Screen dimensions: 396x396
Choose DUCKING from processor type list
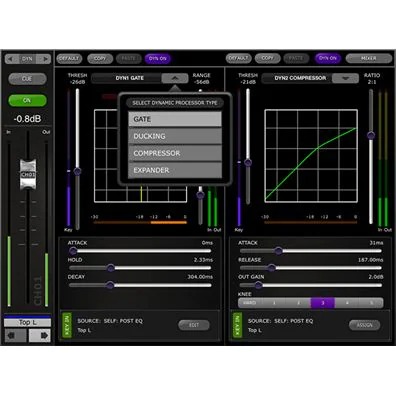tap(175, 136)
